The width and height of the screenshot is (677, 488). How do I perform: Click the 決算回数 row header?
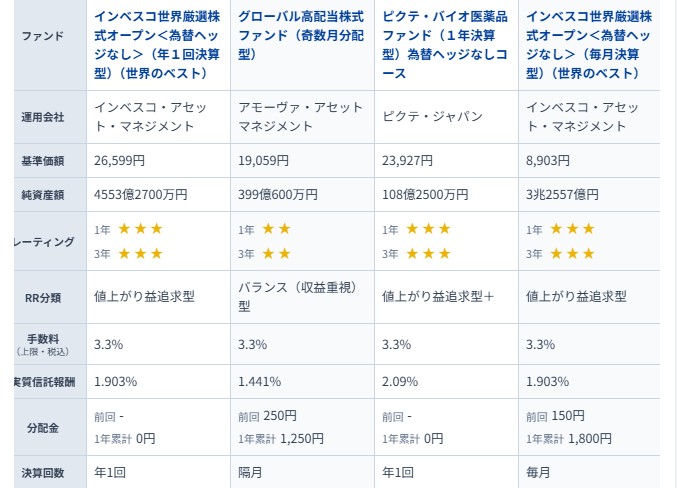[x=43, y=472]
